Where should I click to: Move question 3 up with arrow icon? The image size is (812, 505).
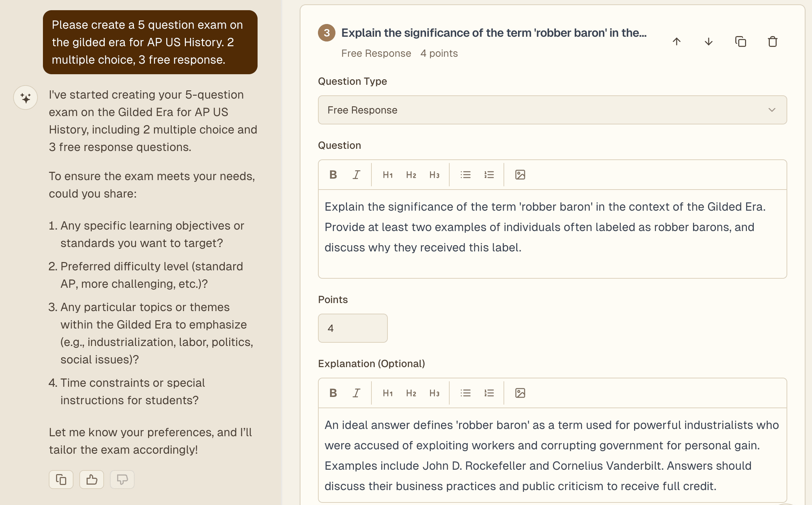pos(677,41)
